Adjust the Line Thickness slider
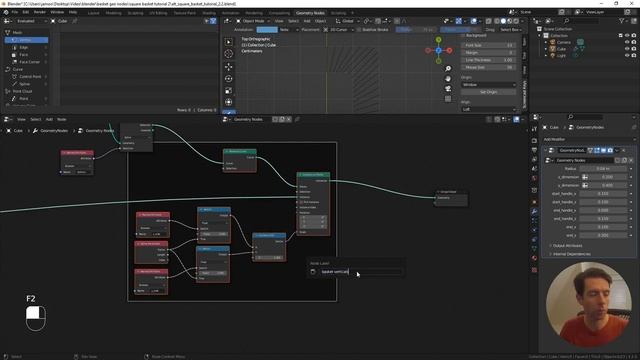 click(489, 60)
